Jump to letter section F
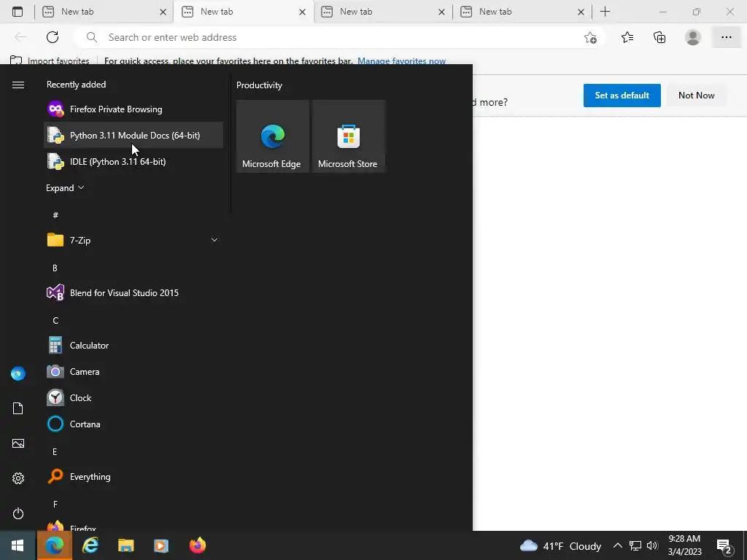Screen dimensions: 747x560 click(55, 505)
